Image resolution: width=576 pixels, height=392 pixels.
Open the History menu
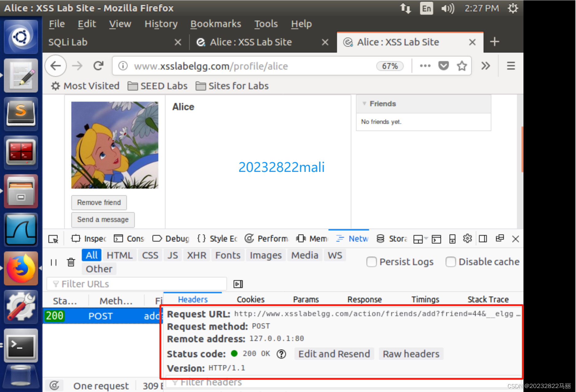161,24
